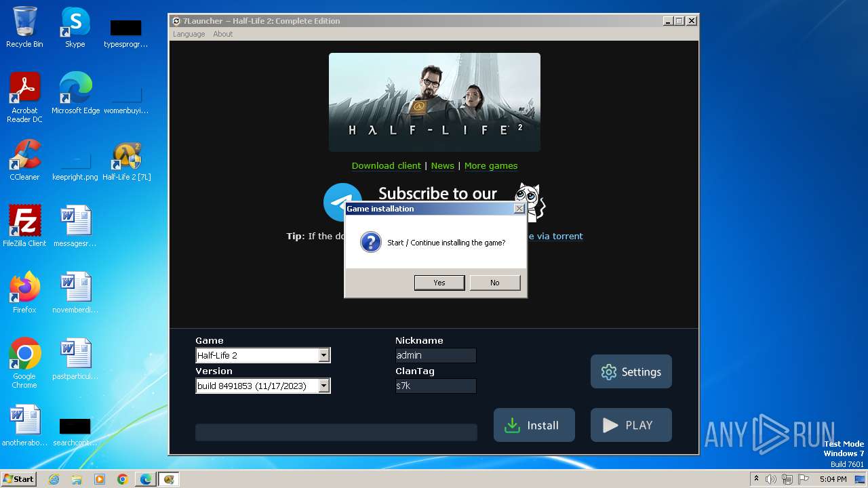The width and height of the screenshot is (868, 488).
Task: Click the download progress bar
Action: click(x=336, y=432)
